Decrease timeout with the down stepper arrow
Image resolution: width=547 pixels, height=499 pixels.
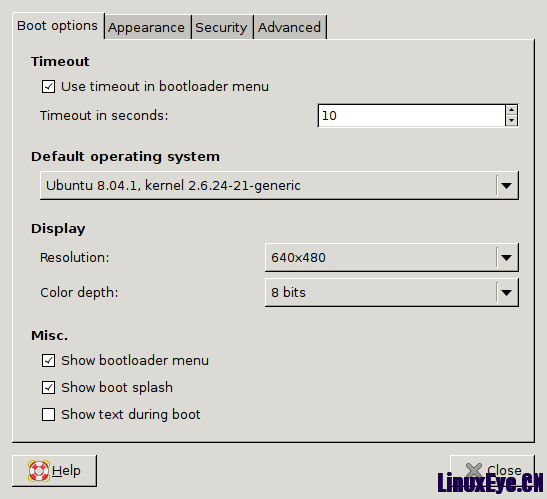[x=511, y=121]
